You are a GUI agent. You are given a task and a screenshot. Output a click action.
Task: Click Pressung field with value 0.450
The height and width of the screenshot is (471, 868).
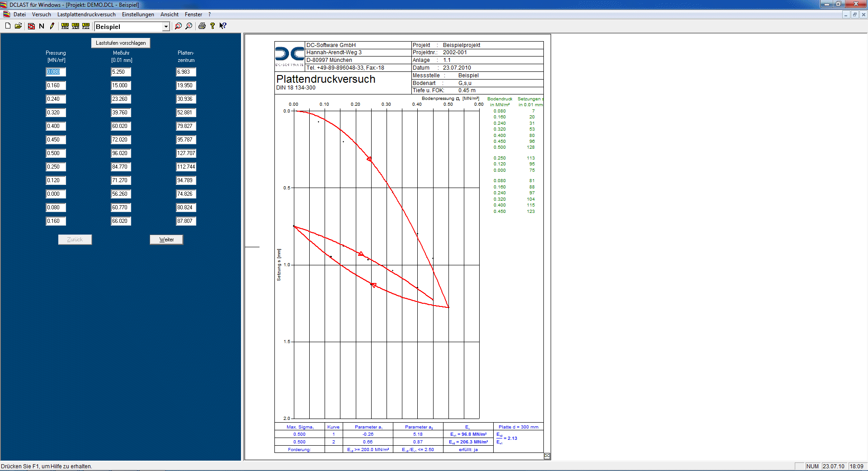point(56,140)
